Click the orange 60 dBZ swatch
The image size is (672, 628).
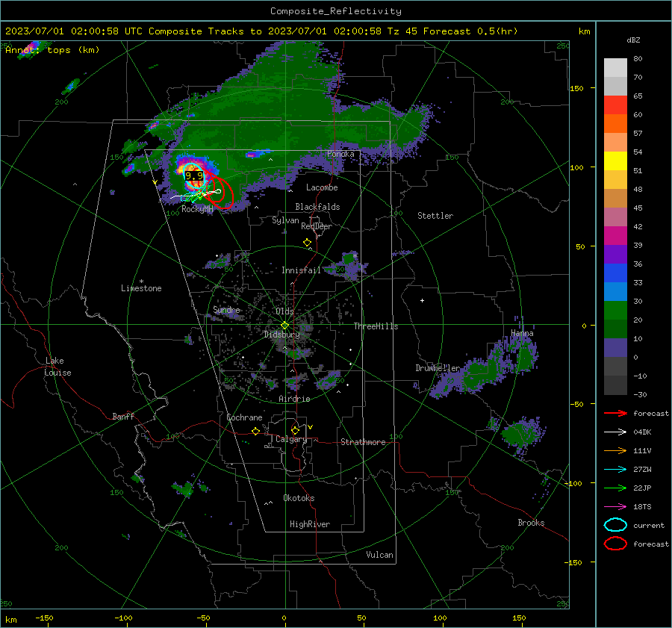click(x=615, y=123)
